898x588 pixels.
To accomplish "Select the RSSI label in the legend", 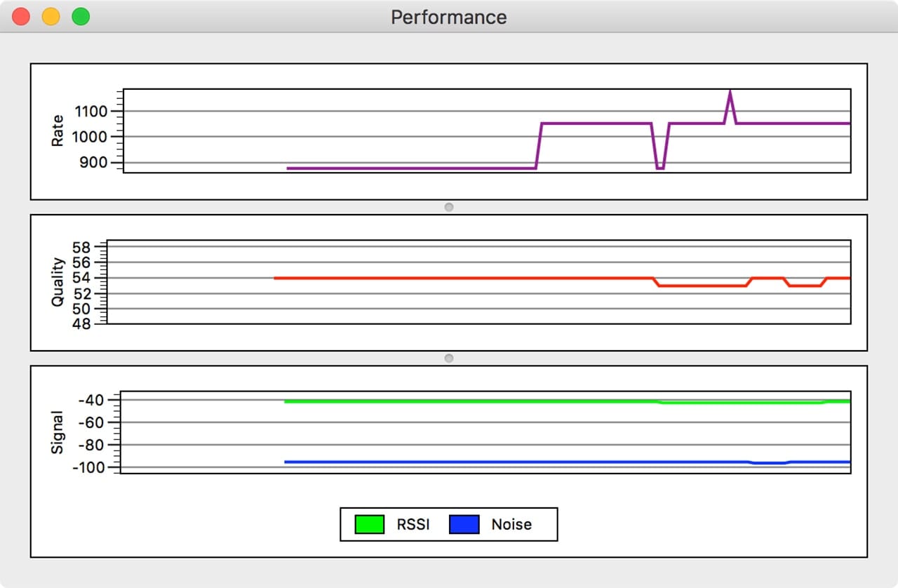I will pyautogui.click(x=413, y=524).
